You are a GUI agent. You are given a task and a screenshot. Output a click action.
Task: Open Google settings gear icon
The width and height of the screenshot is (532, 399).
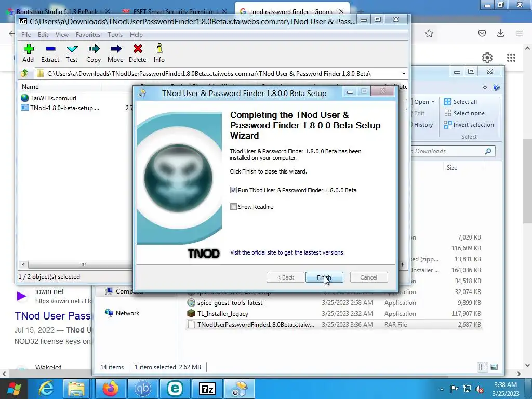point(487,58)
